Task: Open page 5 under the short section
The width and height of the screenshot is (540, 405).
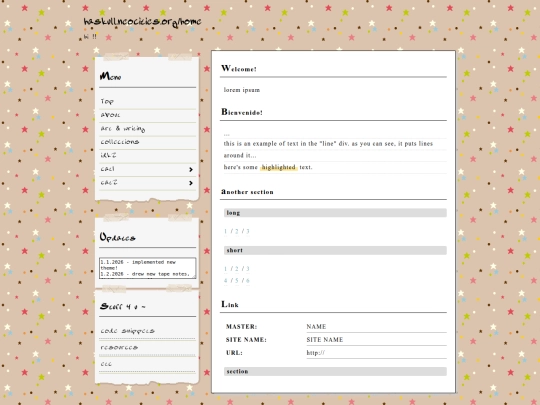Action: [x=237, y=281]
